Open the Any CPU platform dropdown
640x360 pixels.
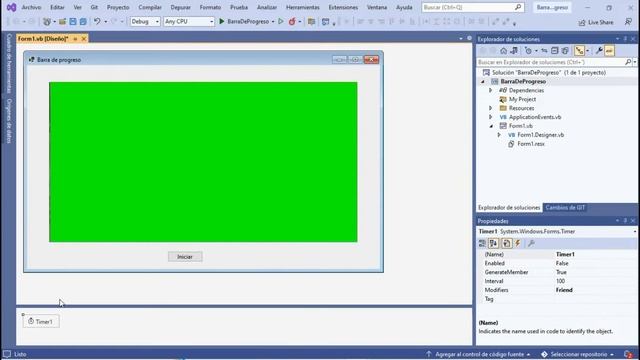(189, 21)
